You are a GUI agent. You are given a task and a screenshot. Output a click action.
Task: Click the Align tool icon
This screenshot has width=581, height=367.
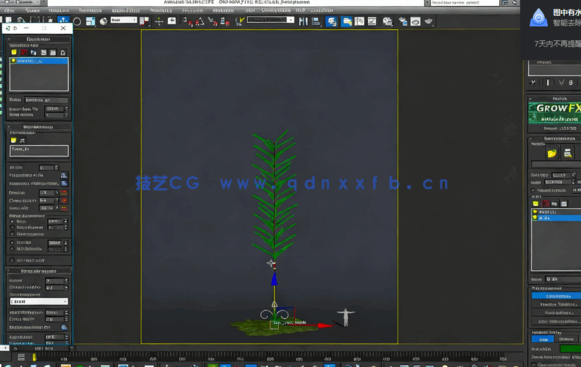click(x=316, y=22)
